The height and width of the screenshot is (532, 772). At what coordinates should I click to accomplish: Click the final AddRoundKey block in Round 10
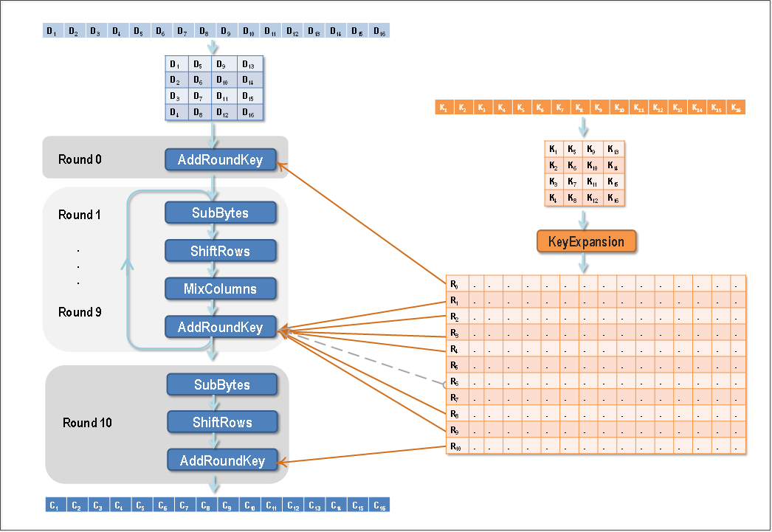pyautogui.click(x=224, y=460)
